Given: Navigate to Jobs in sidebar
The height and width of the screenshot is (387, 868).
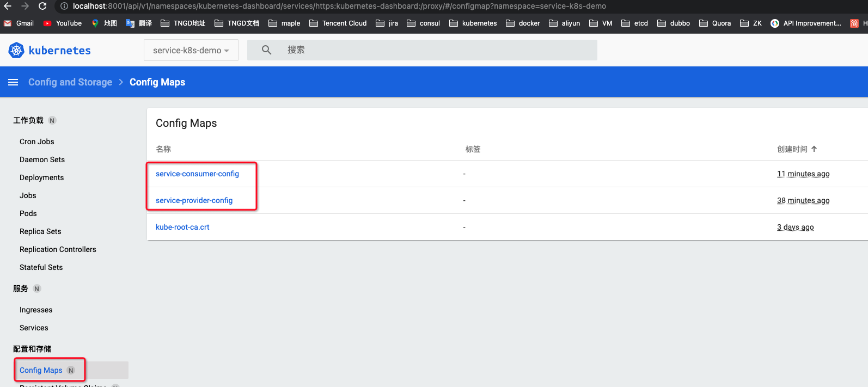Looking at the screenshot, I should [28, 195].
